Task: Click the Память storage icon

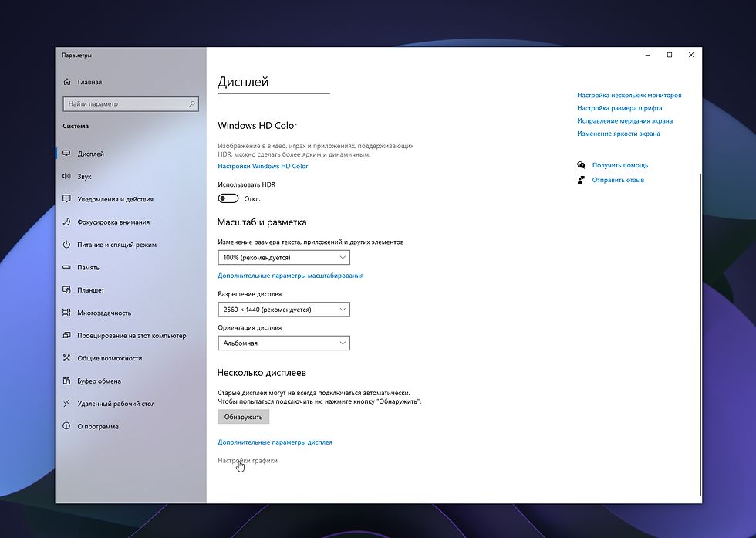Action: coord(66,267)
